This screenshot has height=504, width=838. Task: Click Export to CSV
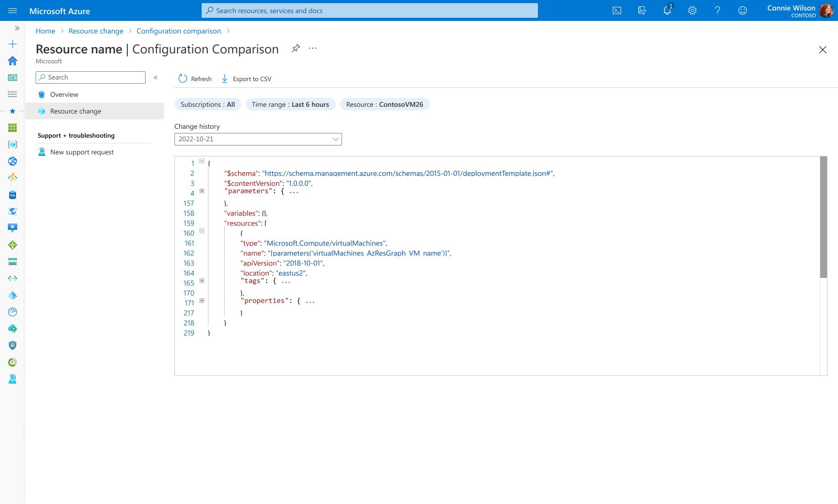(x=246, y=79)
